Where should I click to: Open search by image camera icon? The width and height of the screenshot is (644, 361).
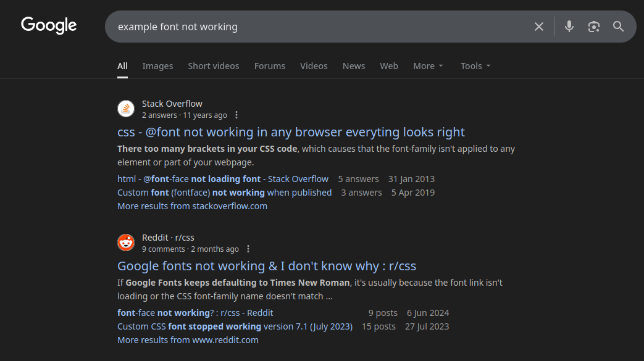pyautogui.click(x=594, y=27)
